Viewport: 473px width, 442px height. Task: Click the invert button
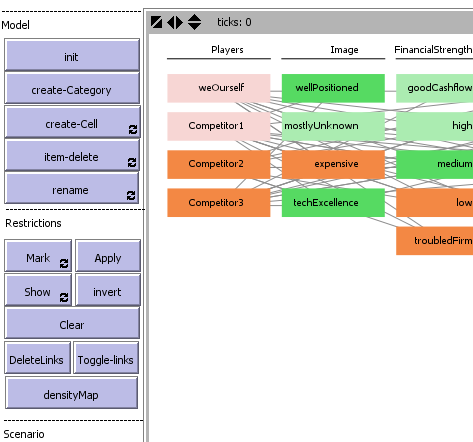[x=108, y=290]
